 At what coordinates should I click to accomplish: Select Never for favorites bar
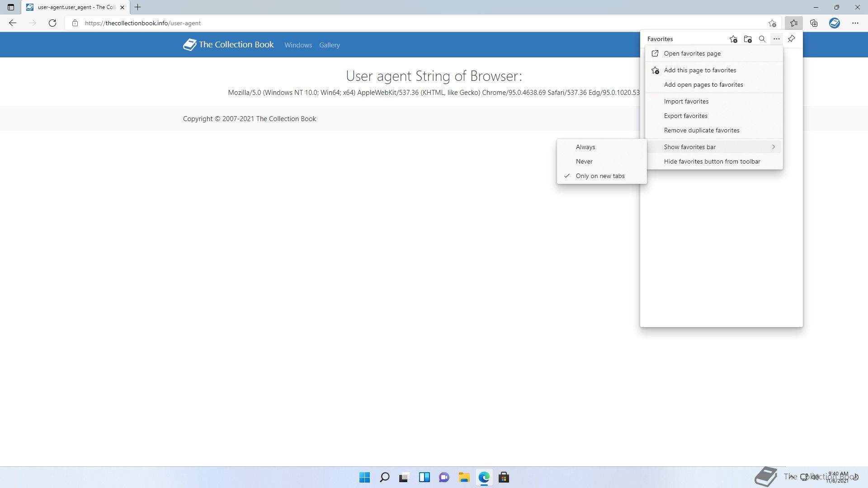tap(584, 161)
